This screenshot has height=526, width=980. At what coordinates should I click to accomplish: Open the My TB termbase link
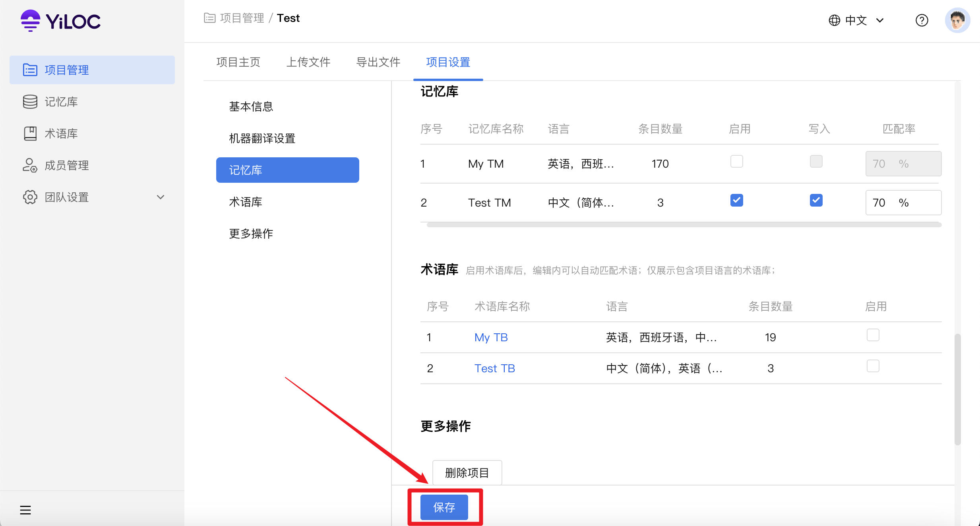point(491,337)
